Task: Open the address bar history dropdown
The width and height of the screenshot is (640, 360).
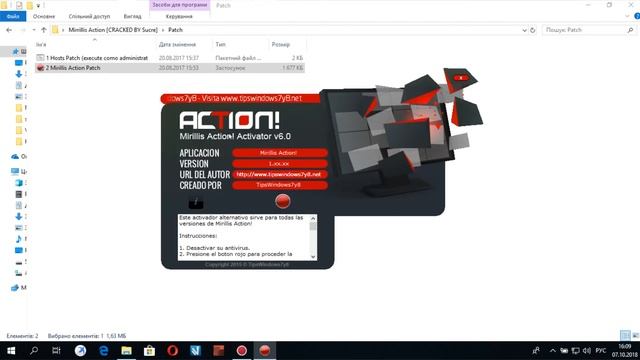Action: tap(524, 30)
